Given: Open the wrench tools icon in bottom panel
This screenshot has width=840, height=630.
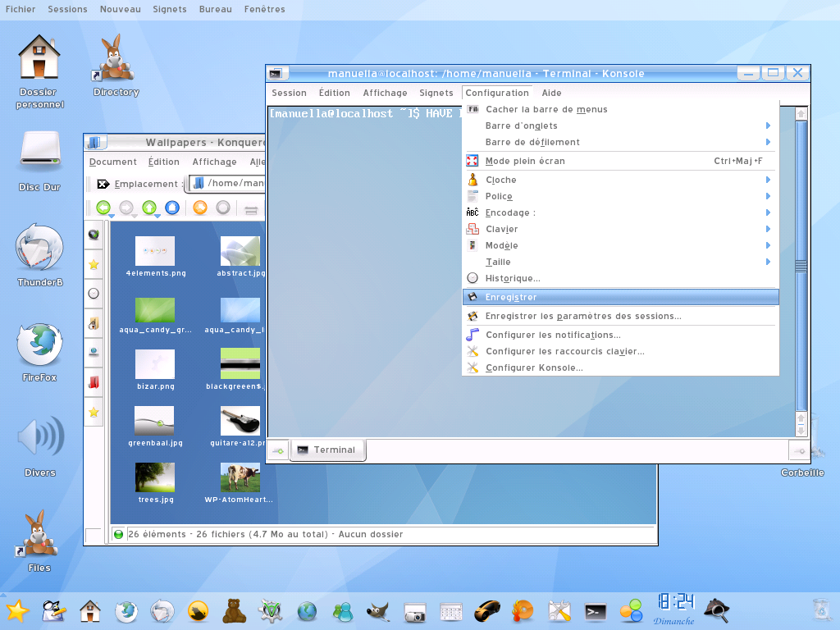Looking at the screenshot, I should 559,610.
